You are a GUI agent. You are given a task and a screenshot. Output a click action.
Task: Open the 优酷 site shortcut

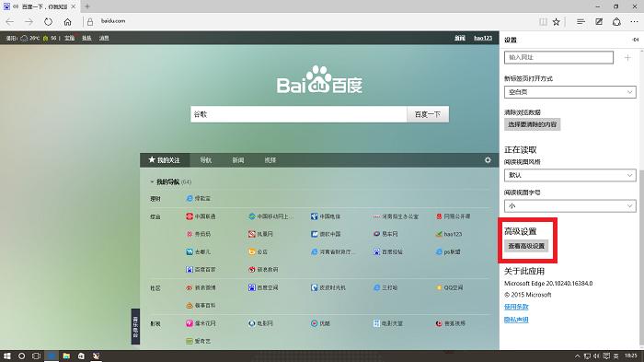320,323
